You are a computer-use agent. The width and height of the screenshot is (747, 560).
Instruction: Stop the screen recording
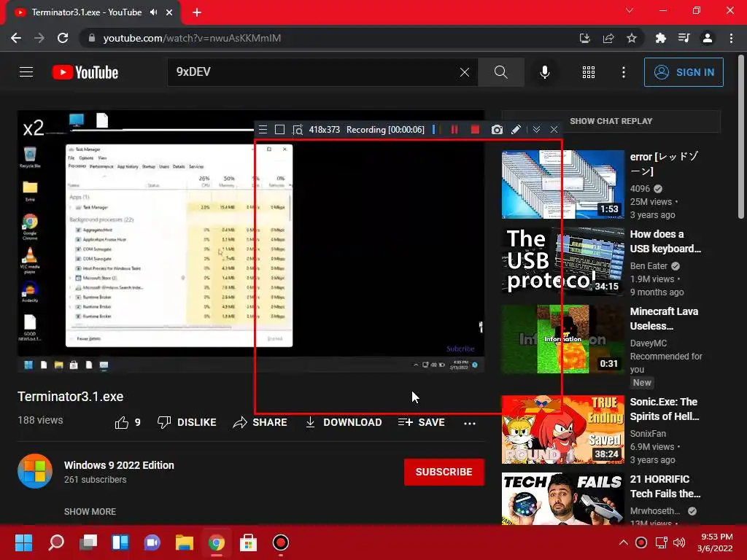475,130
